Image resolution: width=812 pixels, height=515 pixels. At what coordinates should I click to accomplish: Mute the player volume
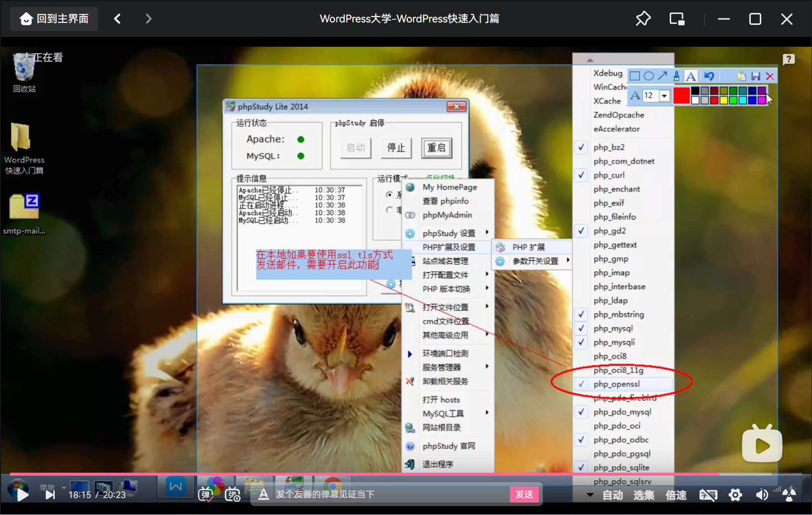[762, 495]
